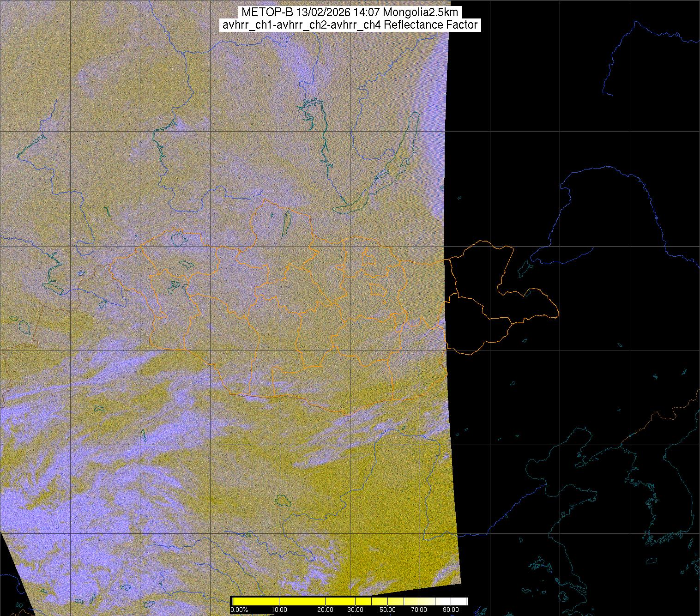This screenshot has height=616, width=700.
Task: Click the avhrr channels Reflectance Factor label
Action: tap(350, 25)
